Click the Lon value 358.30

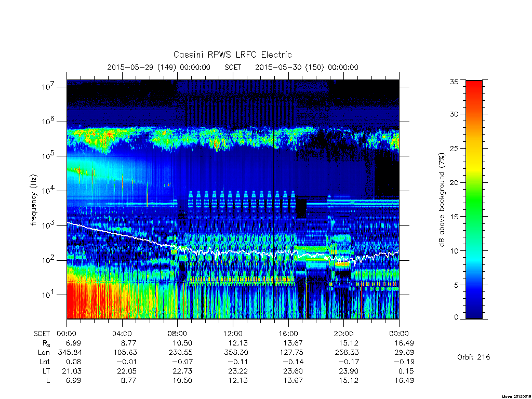click(x=235, y=353)
